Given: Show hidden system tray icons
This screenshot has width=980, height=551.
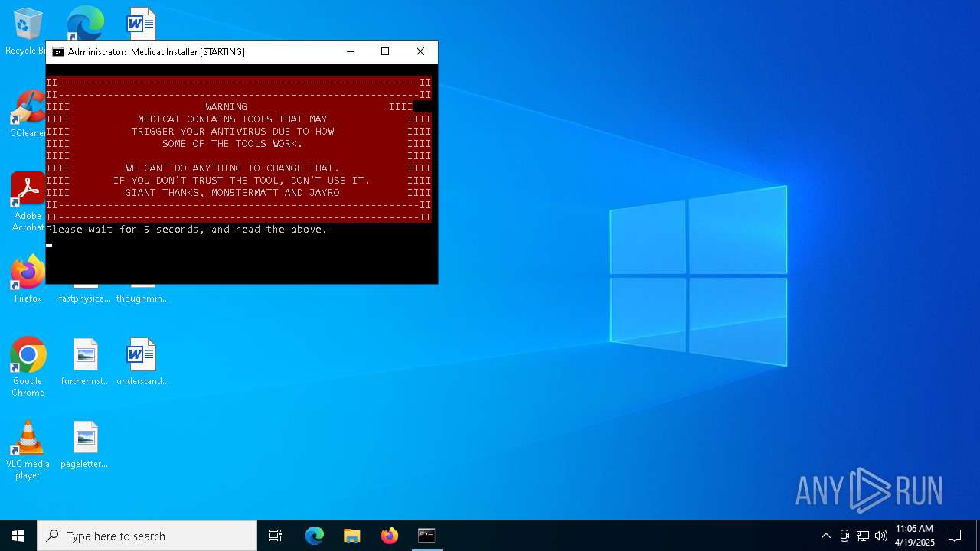Looking at the screenshot, I should 825,536.
